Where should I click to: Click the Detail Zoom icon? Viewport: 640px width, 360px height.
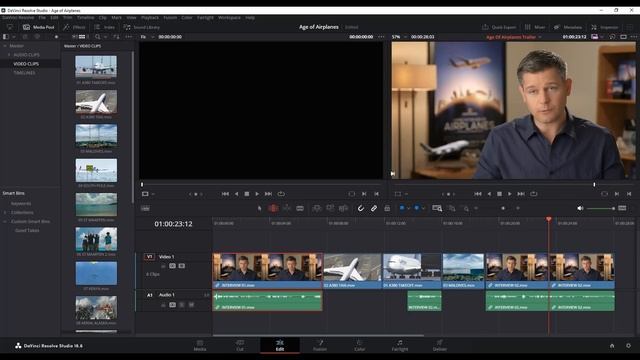pyautogui.click(x=451, y=208)
